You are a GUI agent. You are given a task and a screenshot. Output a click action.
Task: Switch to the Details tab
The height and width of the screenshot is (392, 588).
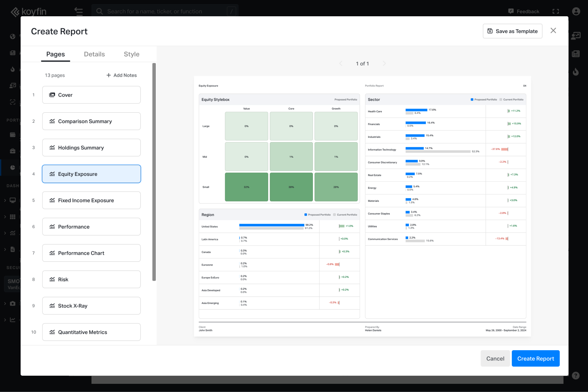pos(94,54)
